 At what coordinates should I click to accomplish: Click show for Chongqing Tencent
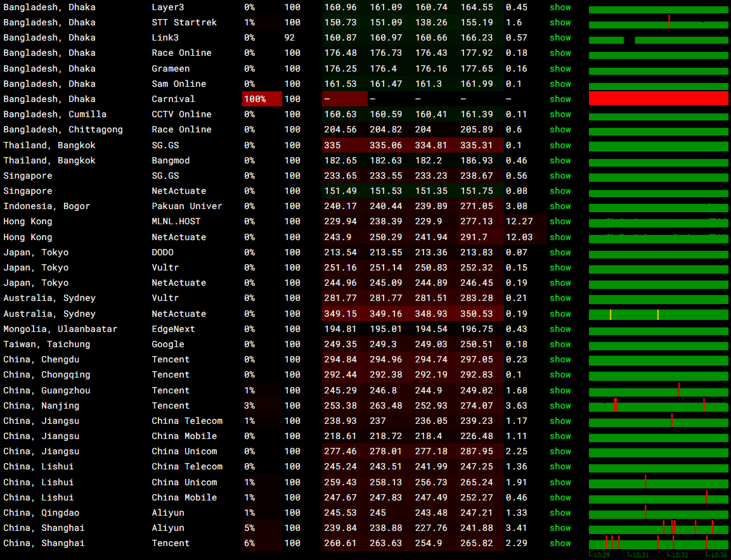pos(560,374)
